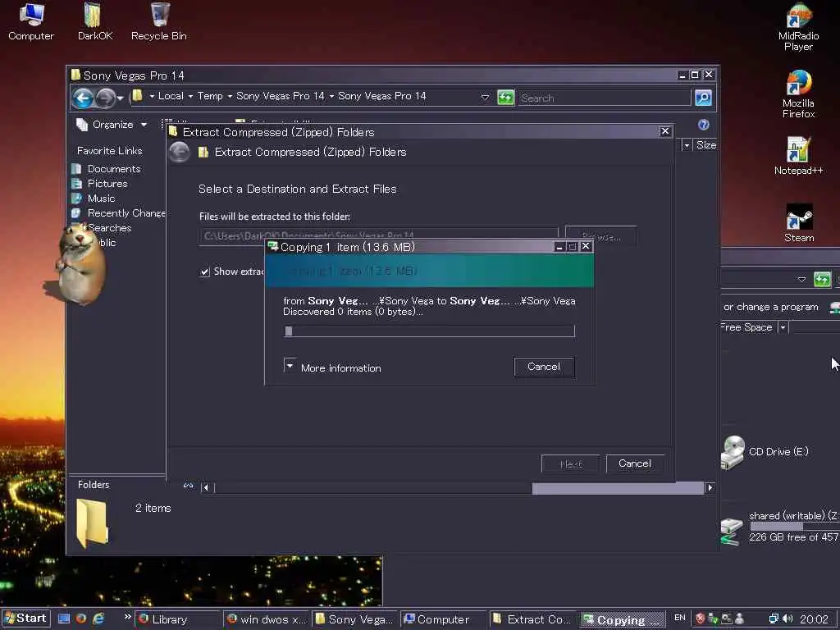Click the Size column header

705,145
